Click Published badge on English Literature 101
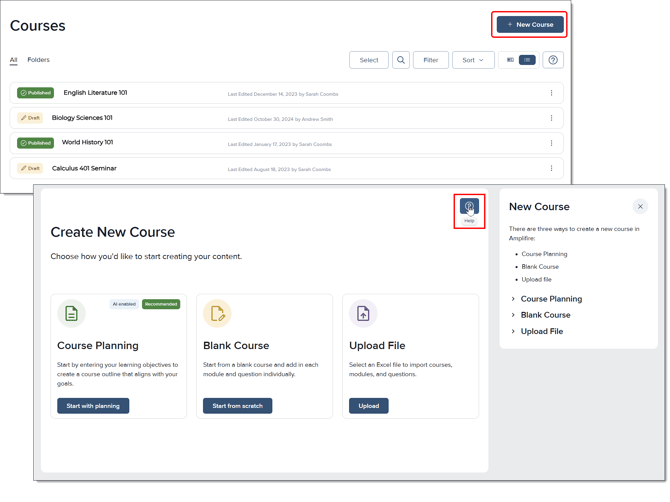This screenshot has width=670, height=502. tap(35, 93)
